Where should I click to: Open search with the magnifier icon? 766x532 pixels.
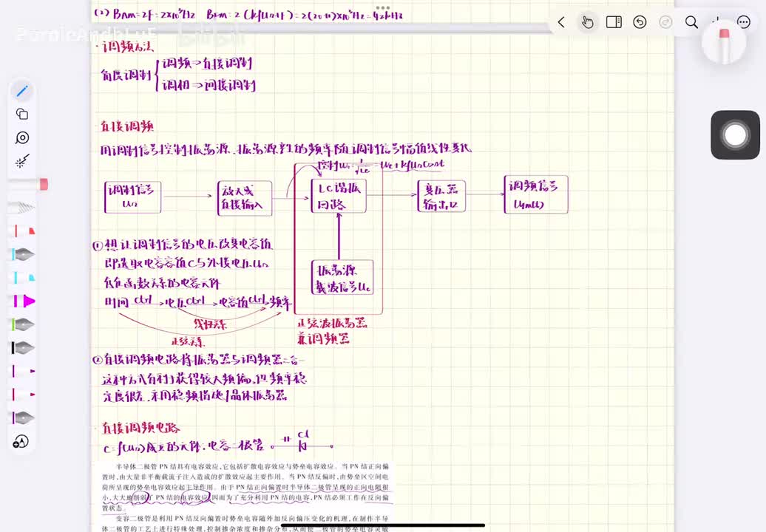tap(691, 22)
